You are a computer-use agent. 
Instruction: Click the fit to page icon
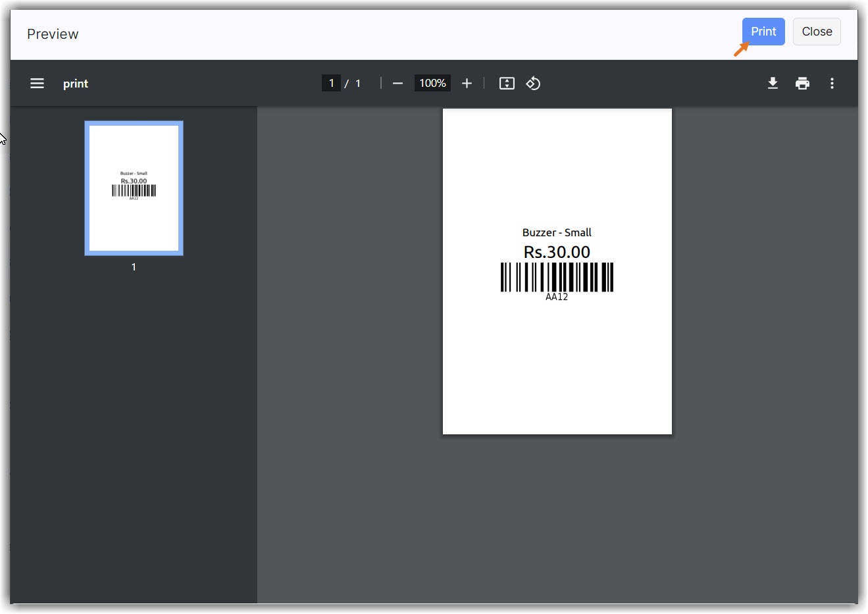[507, 84]
